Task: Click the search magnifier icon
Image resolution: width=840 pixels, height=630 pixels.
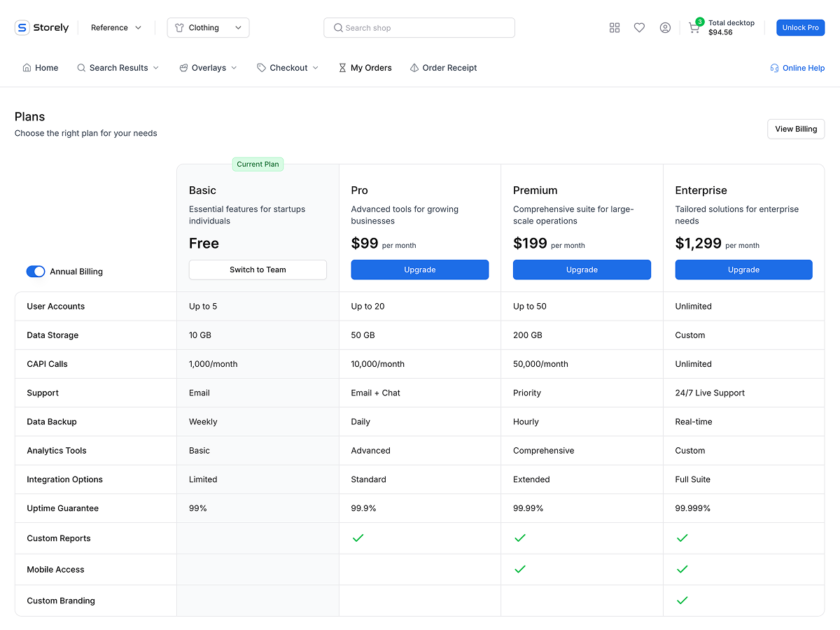Action: coord(337,27)
